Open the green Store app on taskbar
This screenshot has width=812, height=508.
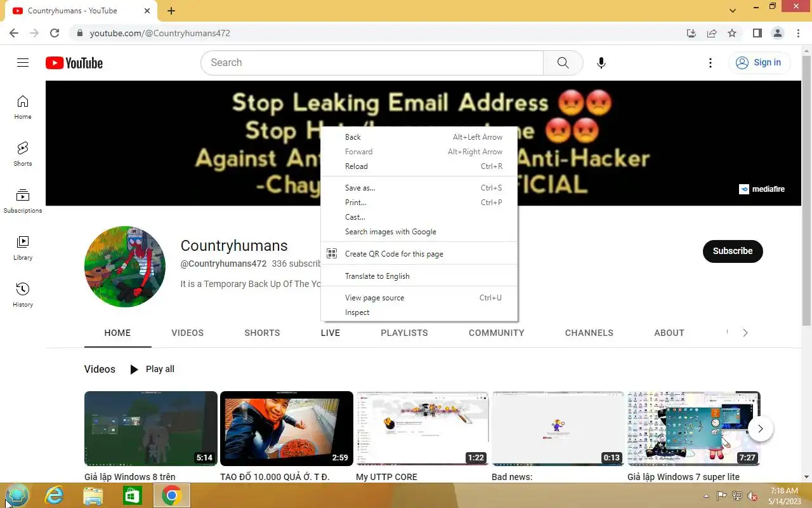(132, 495)
